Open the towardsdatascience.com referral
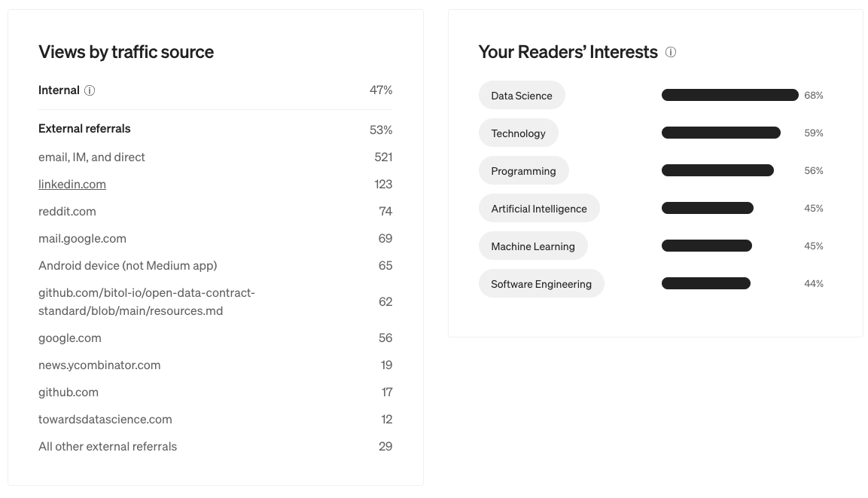Viewport: 868px width, 498px height. (x=105, y=419)
